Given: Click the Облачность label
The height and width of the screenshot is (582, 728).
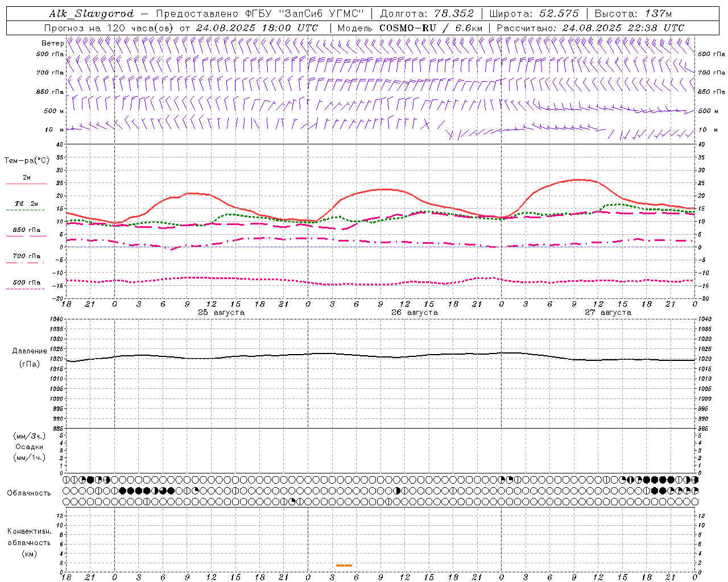Looking at the screenshot, I should pos(29,493).
